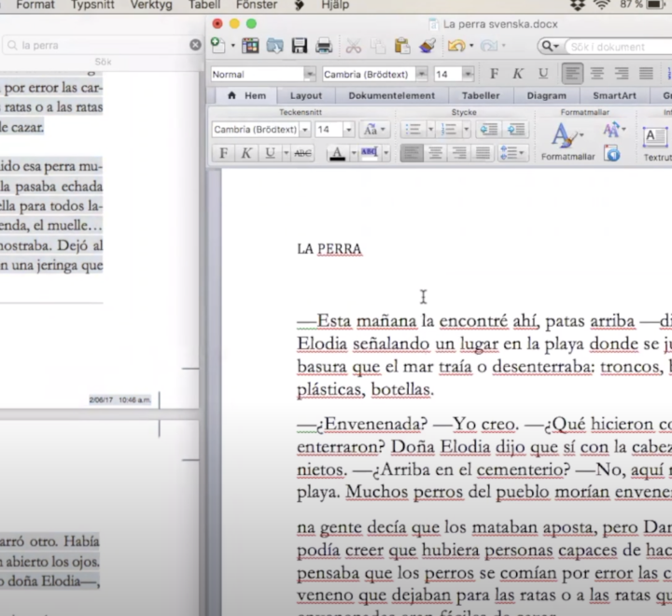Toggle underline (U) in the top toolbar
The height and width of the screenshot is (616, 672).
pos(543,74)
